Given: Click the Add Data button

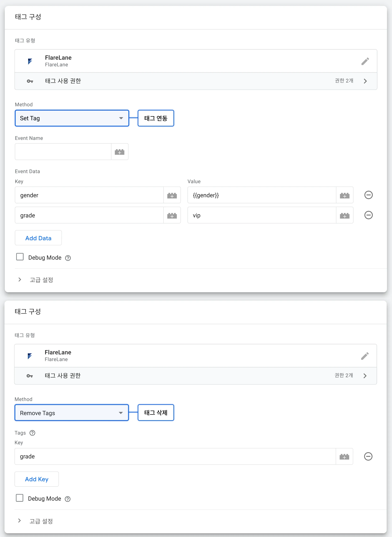Looking at the screenshot, I should pyautogui.click(x=38, y=238).
